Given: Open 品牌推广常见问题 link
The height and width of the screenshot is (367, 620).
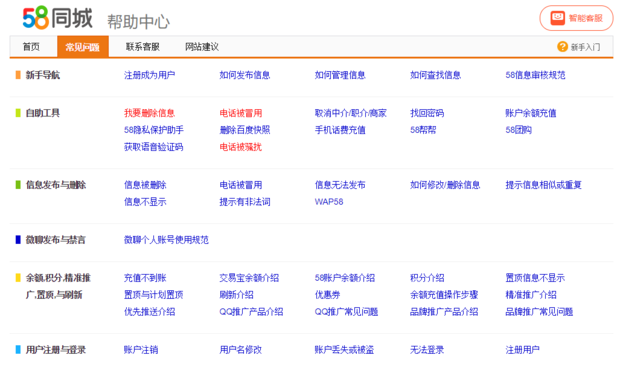Looking at the screenshot, I should (x=539, y=312).
